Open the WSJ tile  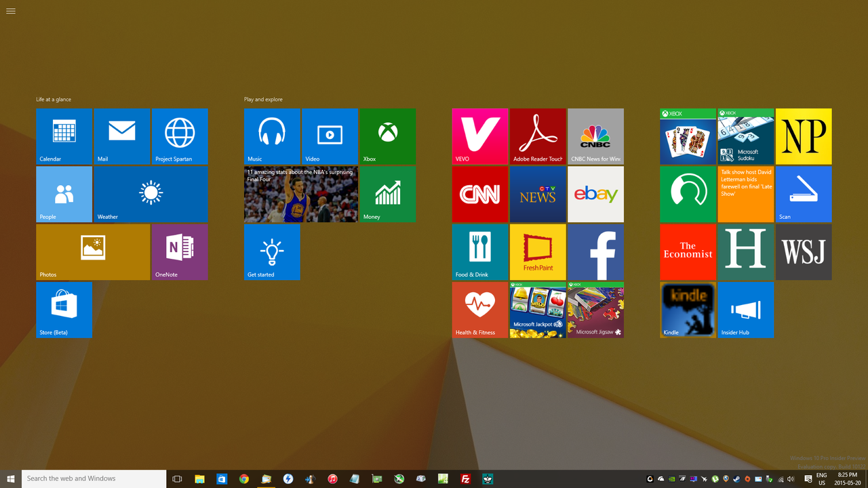804,252
